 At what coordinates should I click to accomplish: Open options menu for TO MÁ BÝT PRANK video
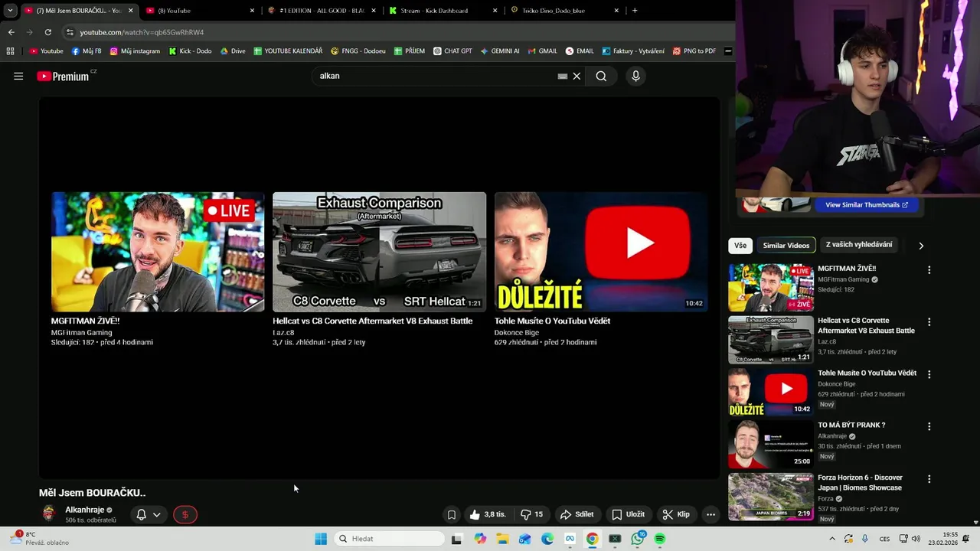[929, 426]
